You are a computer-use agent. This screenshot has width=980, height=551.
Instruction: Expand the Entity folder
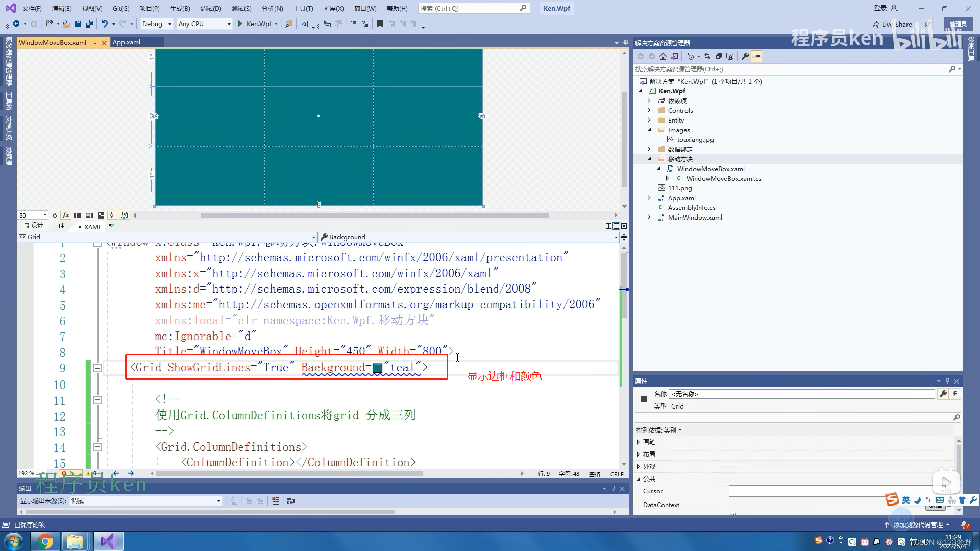pos(649,120)
